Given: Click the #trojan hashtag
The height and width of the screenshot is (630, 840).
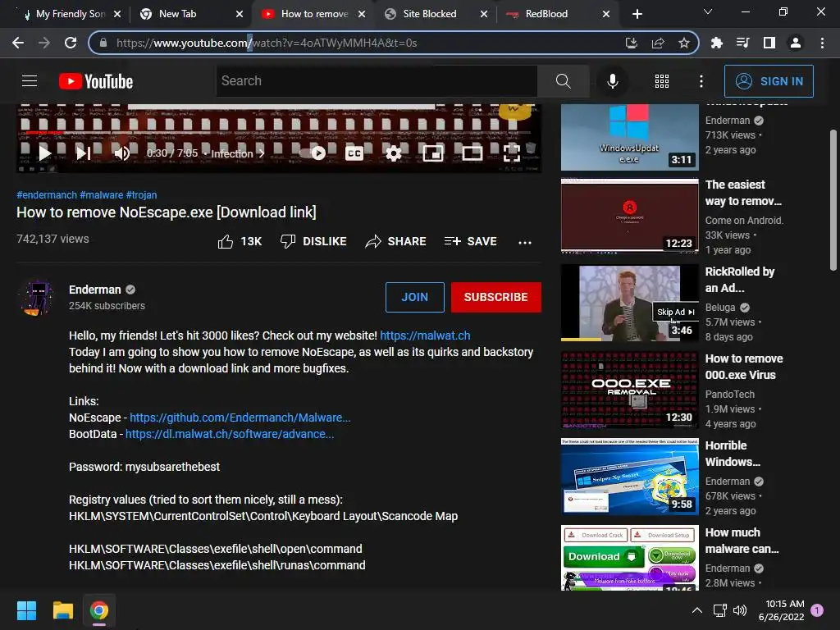Looking at the screenshot, I should point(141,195).
